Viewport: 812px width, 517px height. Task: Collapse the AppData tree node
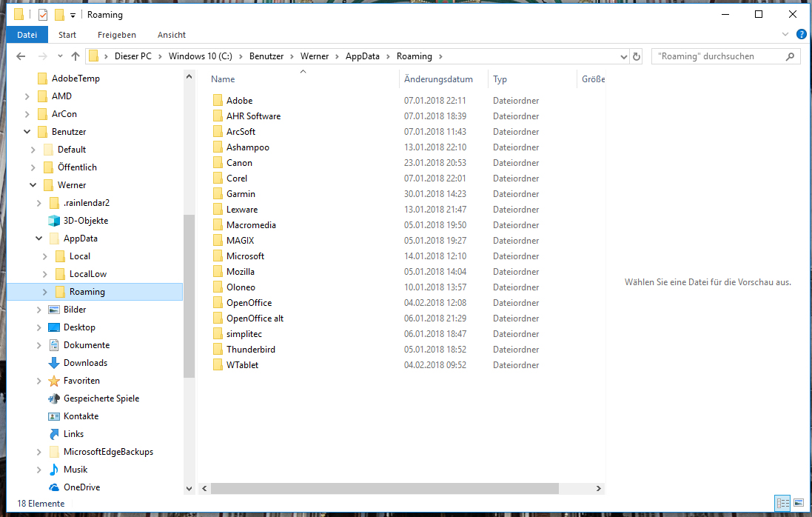coord(38,239)
